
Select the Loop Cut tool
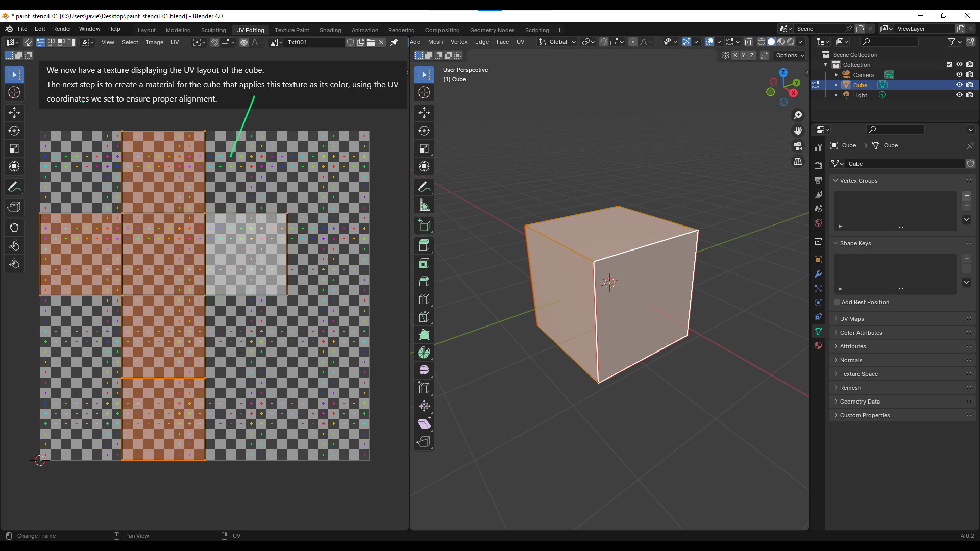click(424, 299)
